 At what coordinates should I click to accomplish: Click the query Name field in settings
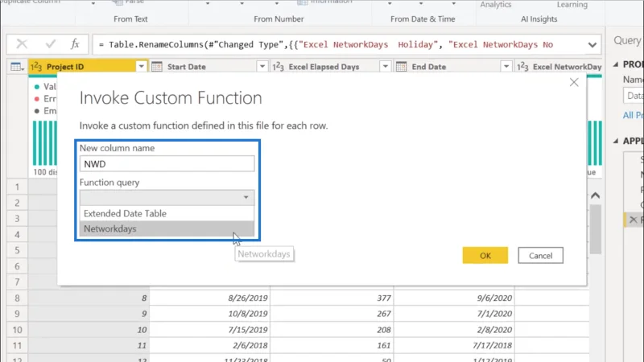634,96
